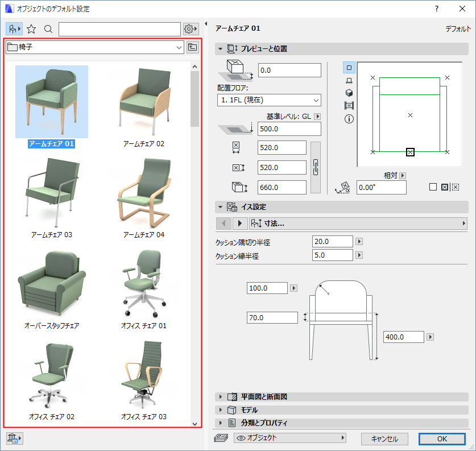Open the 基準レベル GL arrow menu

click(x=317, y=116)
